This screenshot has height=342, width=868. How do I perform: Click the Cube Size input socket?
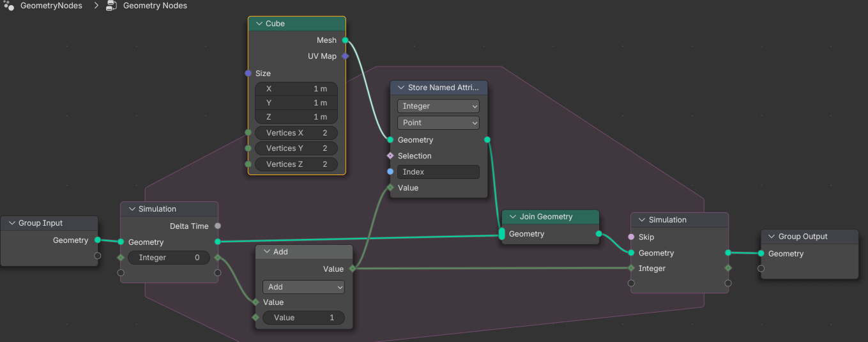pyautogui.click(x=248, y=74)
